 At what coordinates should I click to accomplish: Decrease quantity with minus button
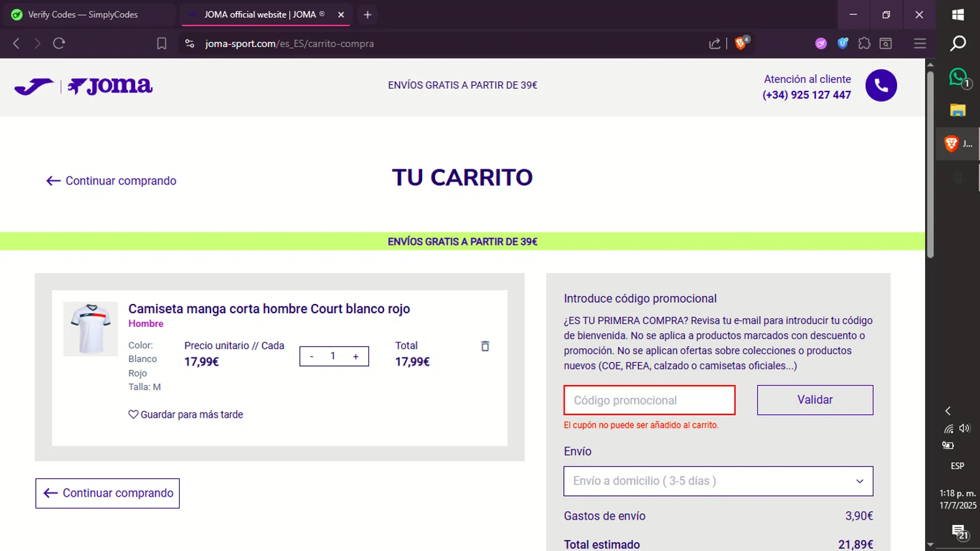pyautogui.click(x=312, y=356)
